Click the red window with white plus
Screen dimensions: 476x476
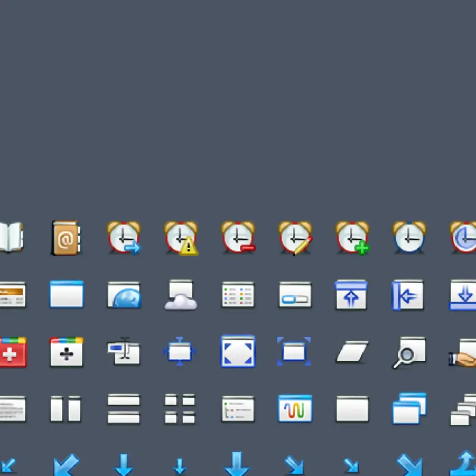click(13, 352)
